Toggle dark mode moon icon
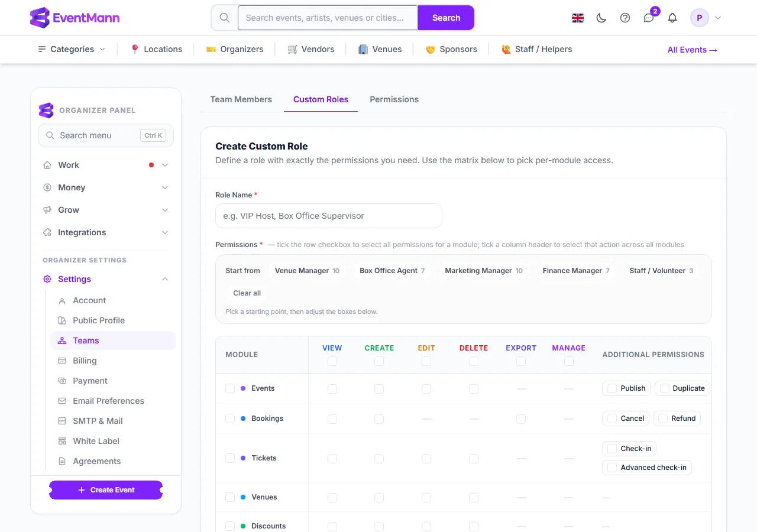The image size is (757, 532). pyautogui.click(x=601, y=18)
